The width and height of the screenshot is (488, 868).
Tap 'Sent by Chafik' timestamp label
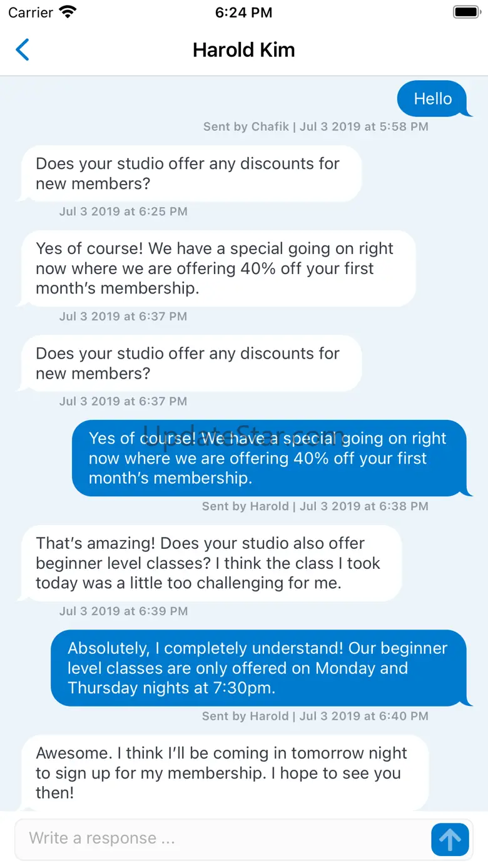[x=315, y=126]
